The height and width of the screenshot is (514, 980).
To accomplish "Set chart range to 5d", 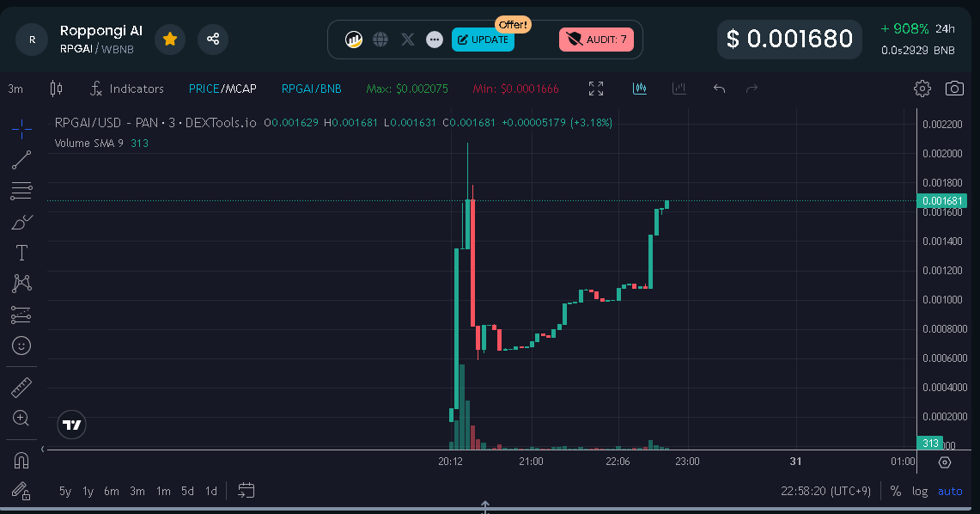I will [x=187, y=492].
